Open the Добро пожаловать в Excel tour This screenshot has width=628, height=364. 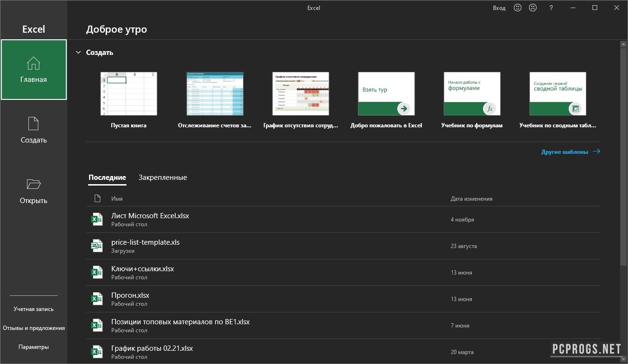pyautogui.click(x=386, y=101)
